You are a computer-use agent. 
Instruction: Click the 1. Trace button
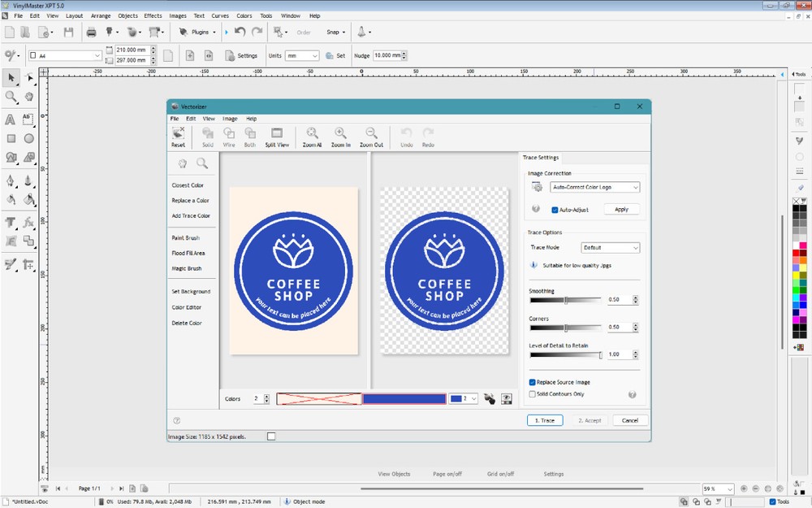pyautogui.click(x=544, y=420)
